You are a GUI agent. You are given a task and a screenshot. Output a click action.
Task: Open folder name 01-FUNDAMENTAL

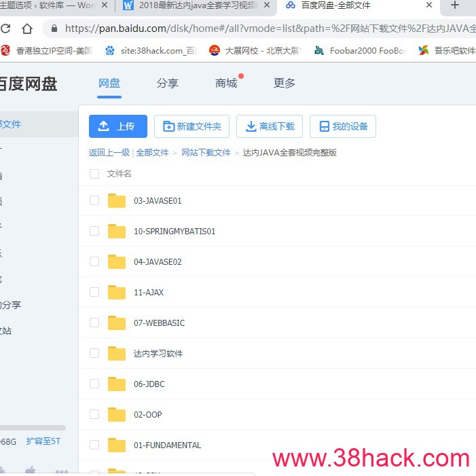click(167, 445)
